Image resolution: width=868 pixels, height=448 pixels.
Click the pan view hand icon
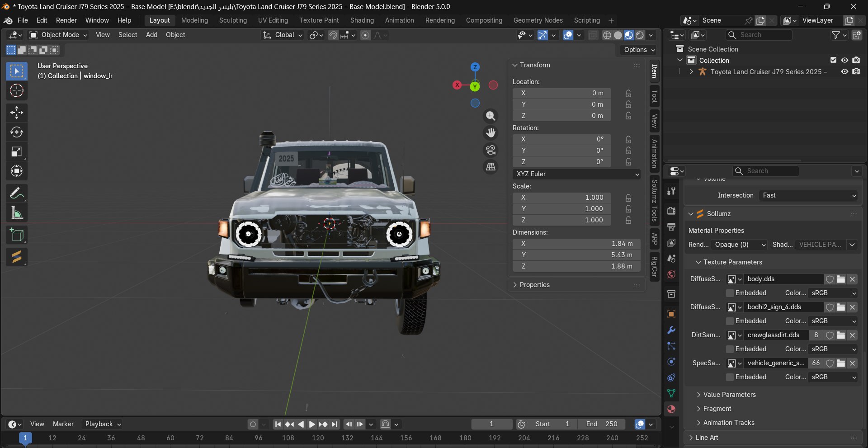point(491,133)
